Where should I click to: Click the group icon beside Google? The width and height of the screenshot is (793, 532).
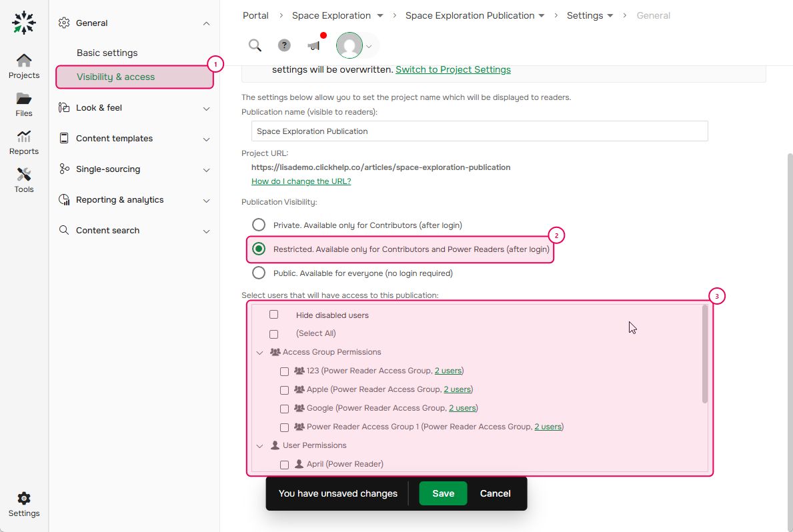tap(299, 408)
